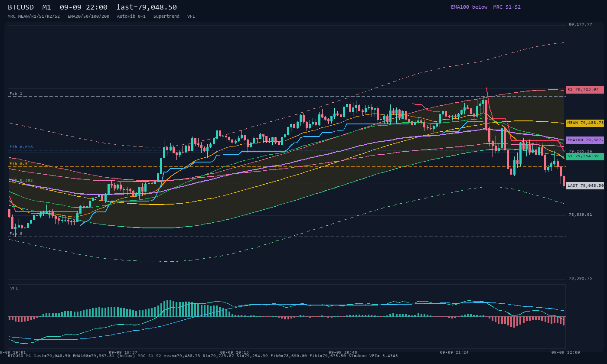Select the red R1 79,723.07 price tag
607x364 pixels.
[x=585, y=90]
